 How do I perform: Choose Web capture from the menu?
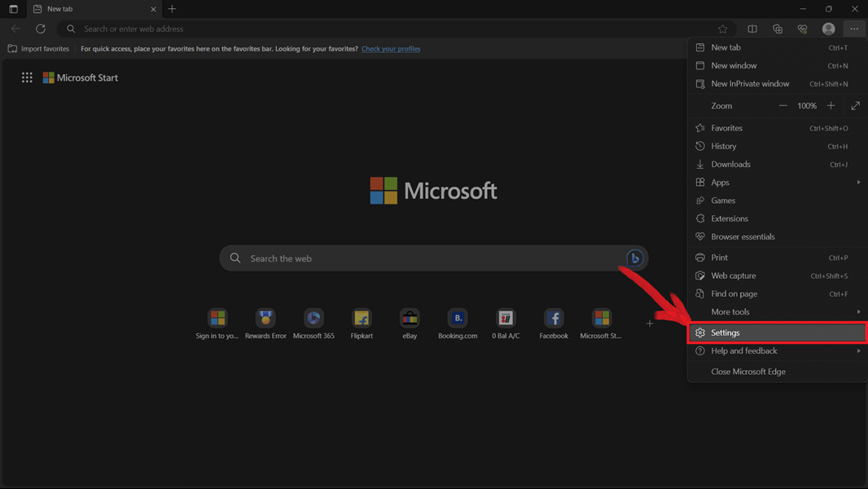click(777, 275)
